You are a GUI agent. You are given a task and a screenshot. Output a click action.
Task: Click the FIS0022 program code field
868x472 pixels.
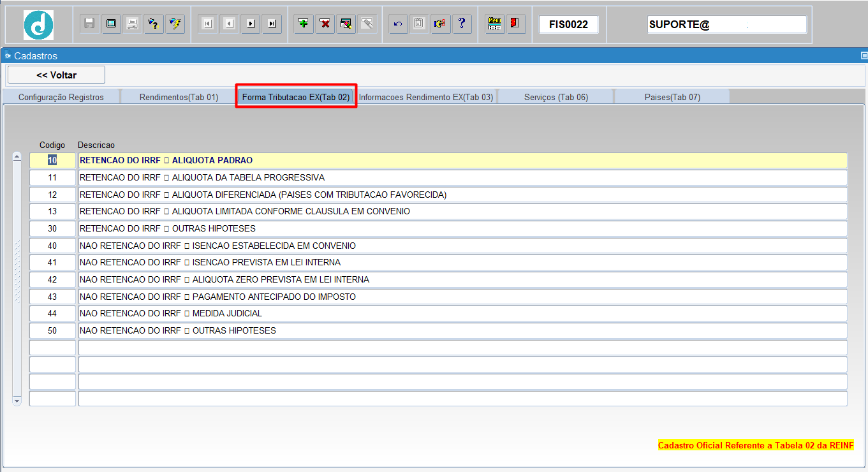pos(568,24)
